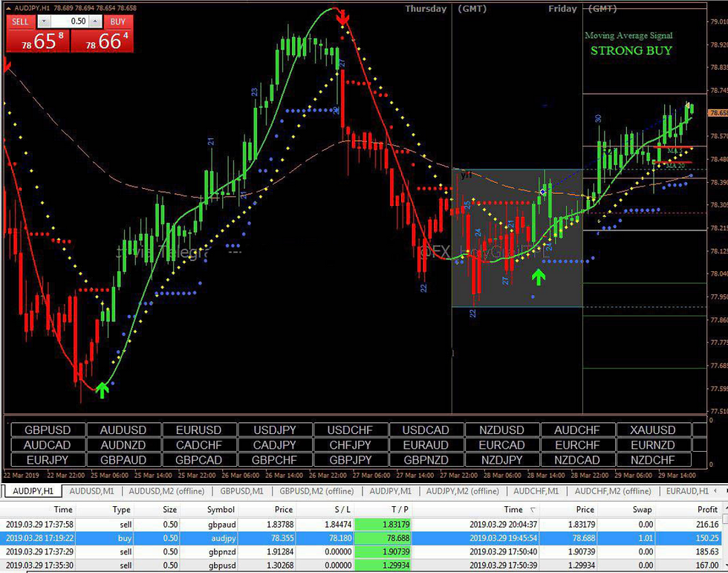728x573 pixels.
Task: Switch chart to the GBPJPY symbol button
Action: [350, 460]
